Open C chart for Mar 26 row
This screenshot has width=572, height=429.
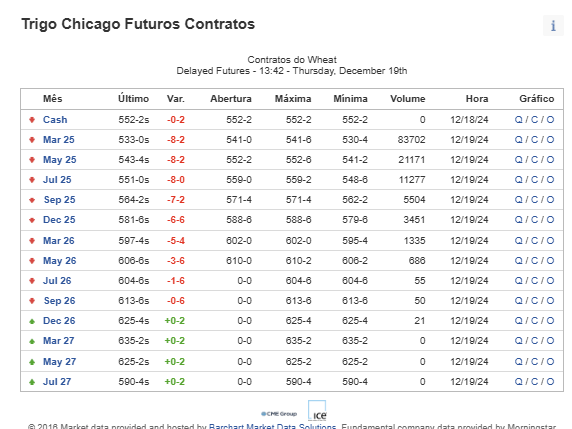pyautogui.click(x=534, y=241)
